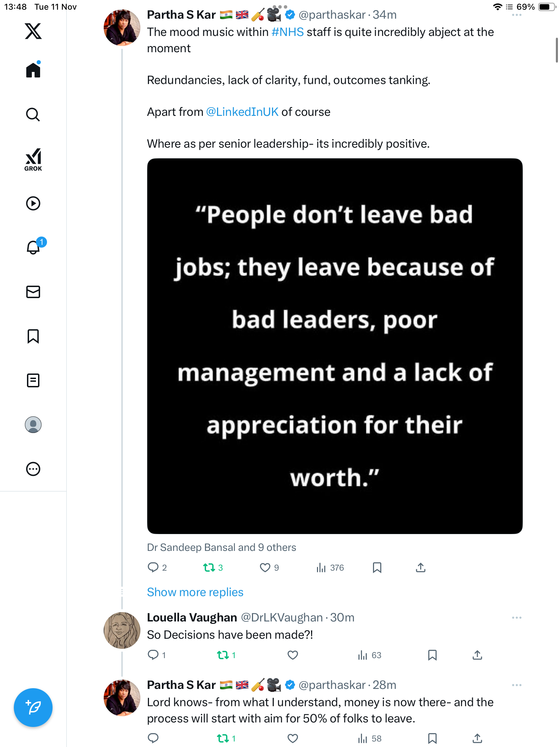Show more replies in the thread
Image resolution: width=560 pixels, height=747 pixels.
coord(195,592)
